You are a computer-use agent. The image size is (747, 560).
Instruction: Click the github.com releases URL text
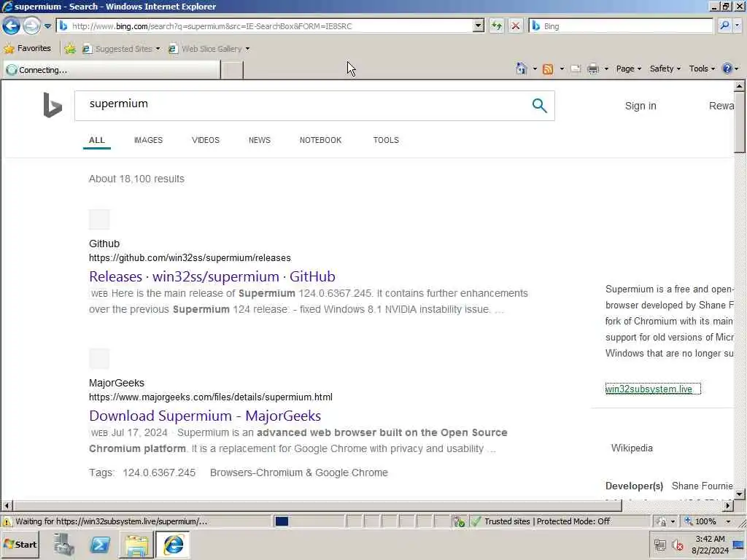pos(190,257)
